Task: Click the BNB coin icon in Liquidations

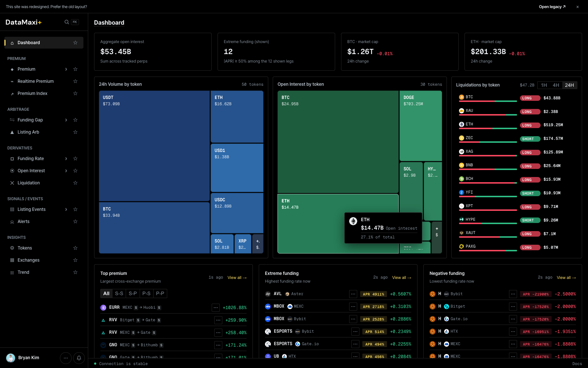Action: point(462,165)
